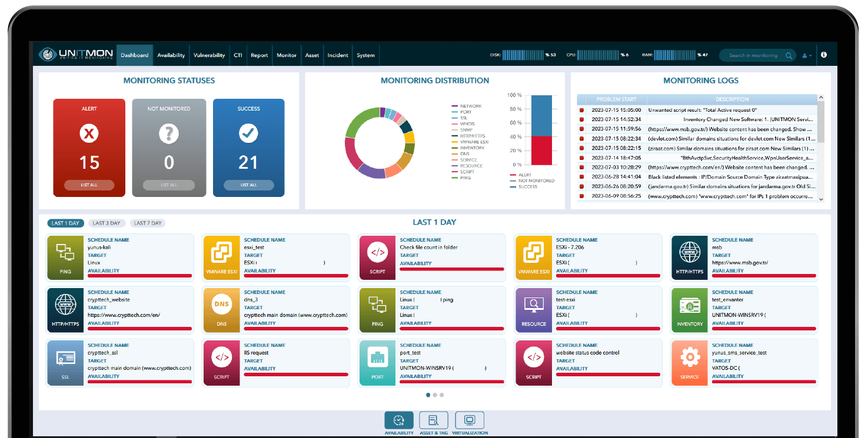Click the RAM usage meter
This screenshot has height=438, width=868.
(x=675, y=55)
